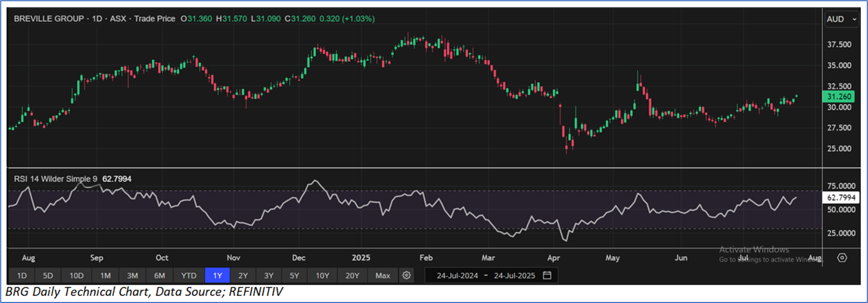Switch to the 5D time range

(48, 276)
